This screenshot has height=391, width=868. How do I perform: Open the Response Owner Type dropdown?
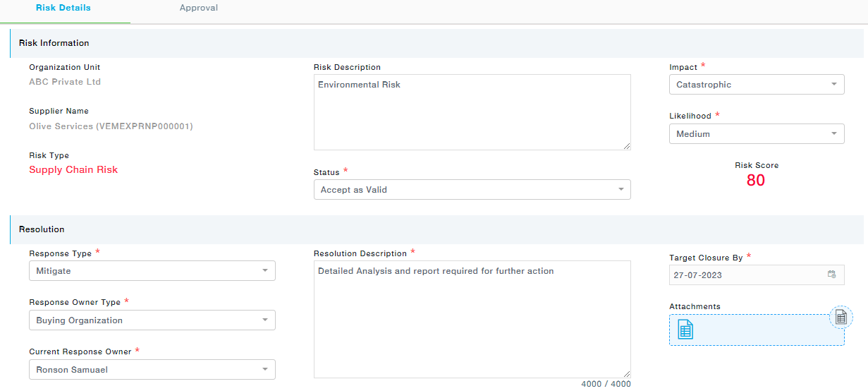tap(152, 320)
